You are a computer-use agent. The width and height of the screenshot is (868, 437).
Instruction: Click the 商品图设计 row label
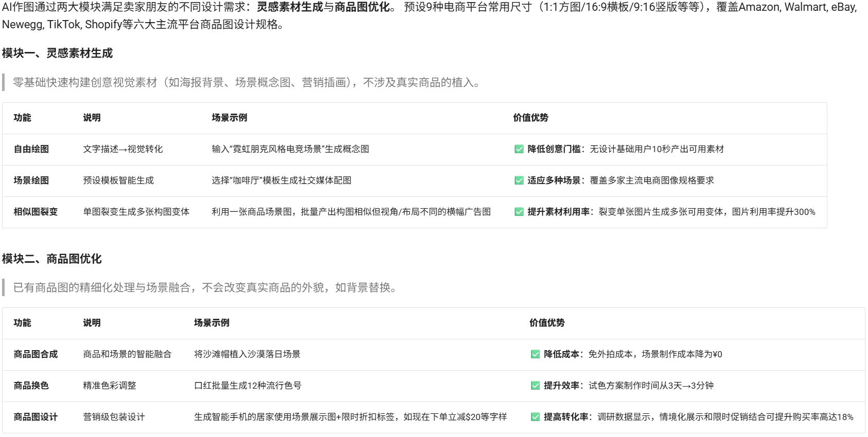pos(36,417)
